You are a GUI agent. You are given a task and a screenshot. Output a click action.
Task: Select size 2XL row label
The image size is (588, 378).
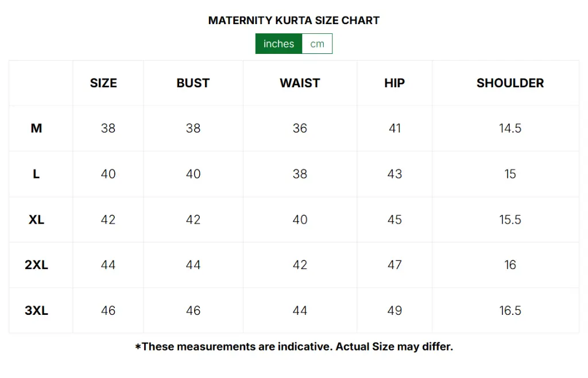[36, 264]
